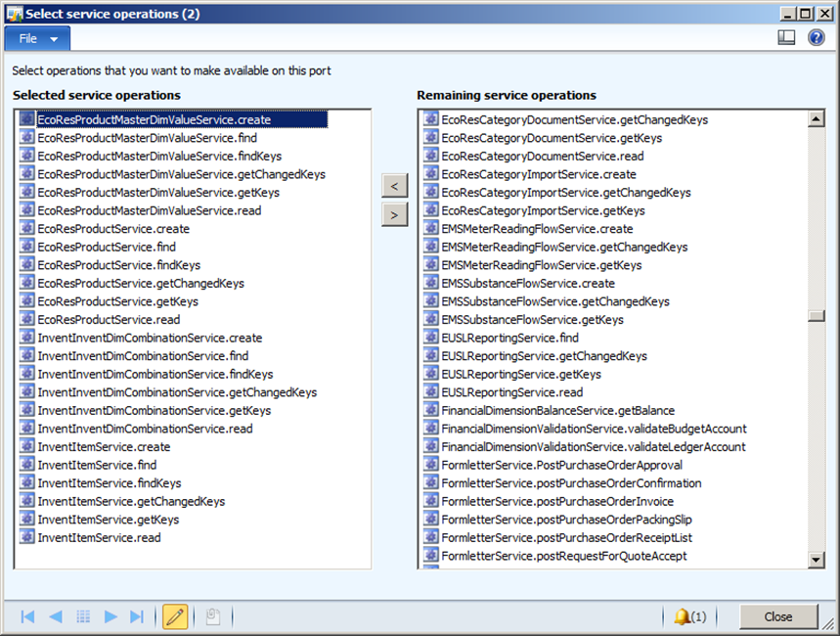840x636 pixels.
Task: Click the scrollbar down arrow of remaining list
Action: point(817,559)
